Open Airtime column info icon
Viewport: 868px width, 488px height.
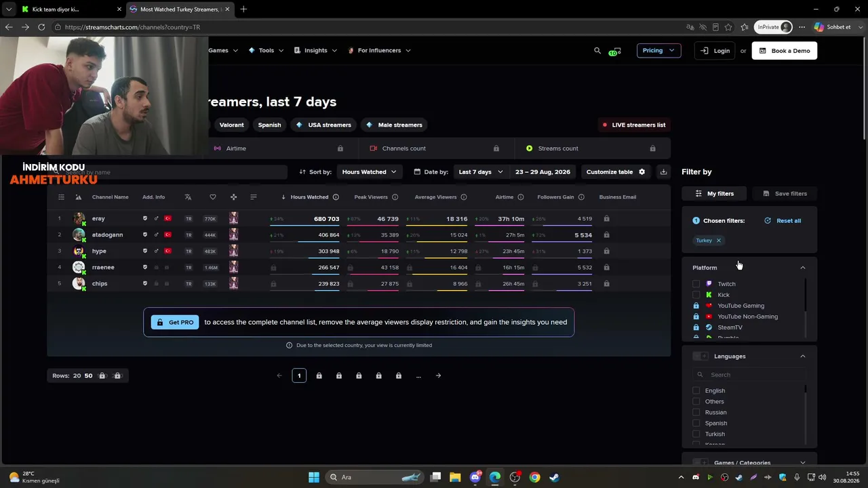pos(521,197)
